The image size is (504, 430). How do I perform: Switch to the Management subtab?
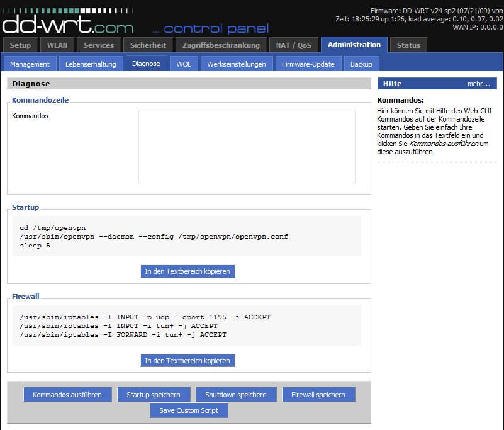coord(30,64)
